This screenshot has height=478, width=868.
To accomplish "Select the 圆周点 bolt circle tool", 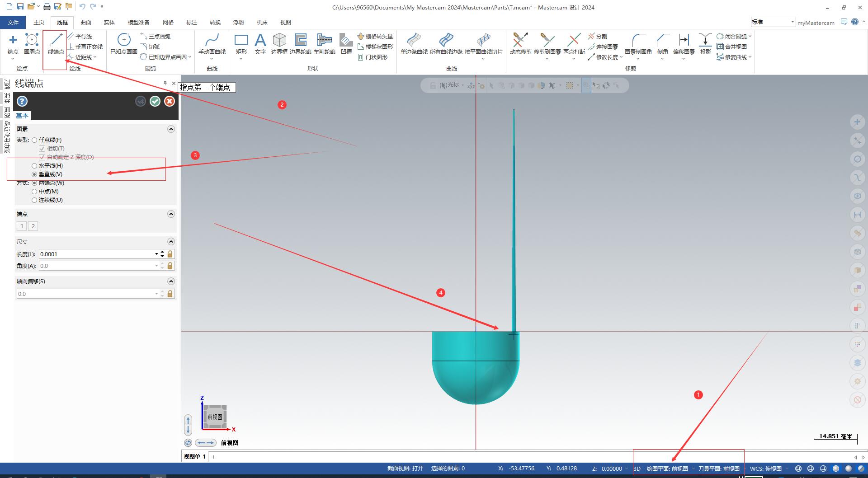I will click(32, 44).
